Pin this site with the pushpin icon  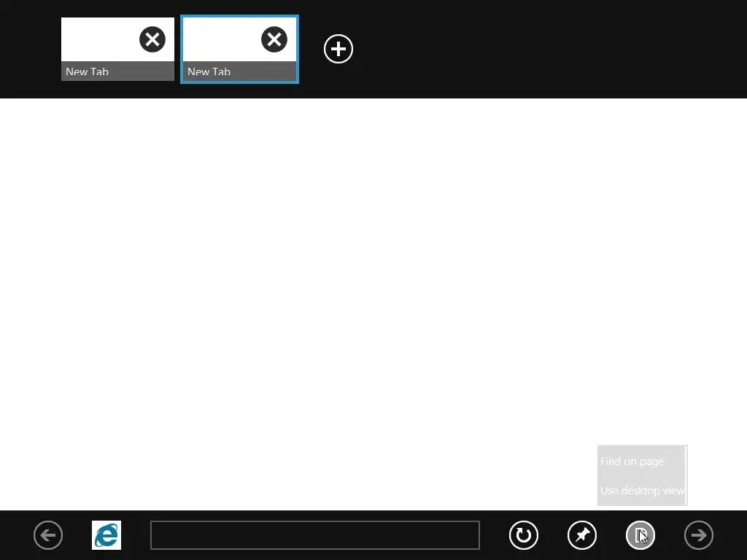pos(582,535)
